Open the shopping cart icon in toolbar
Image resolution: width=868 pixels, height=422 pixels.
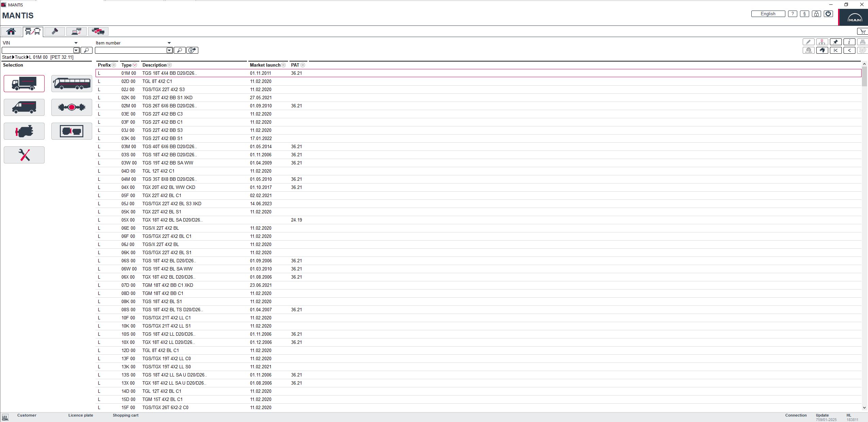coord(862,31)
